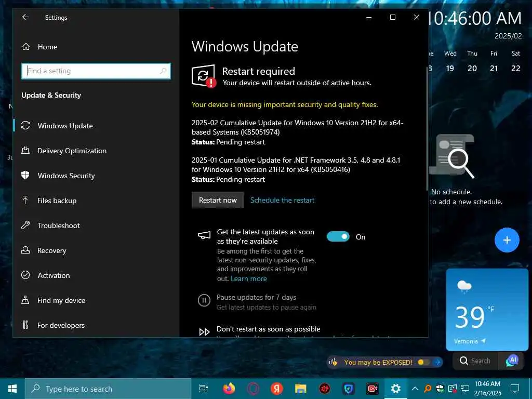Click the blue arrow on EXPOSED banner
The image size is (532, 399).
[437, 362]
